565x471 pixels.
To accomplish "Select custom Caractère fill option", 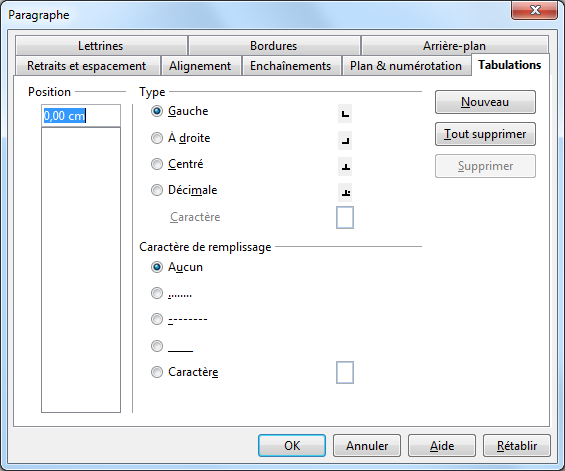I will (x=157, y=372).
